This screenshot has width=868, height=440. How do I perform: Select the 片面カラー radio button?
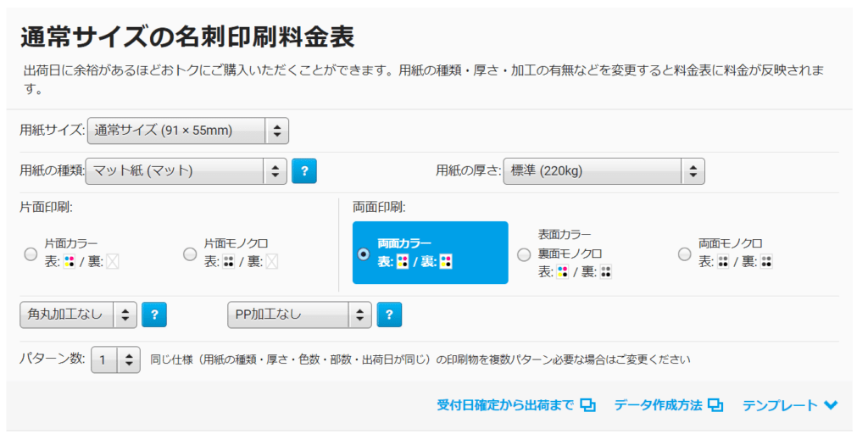tap(31, 254)
